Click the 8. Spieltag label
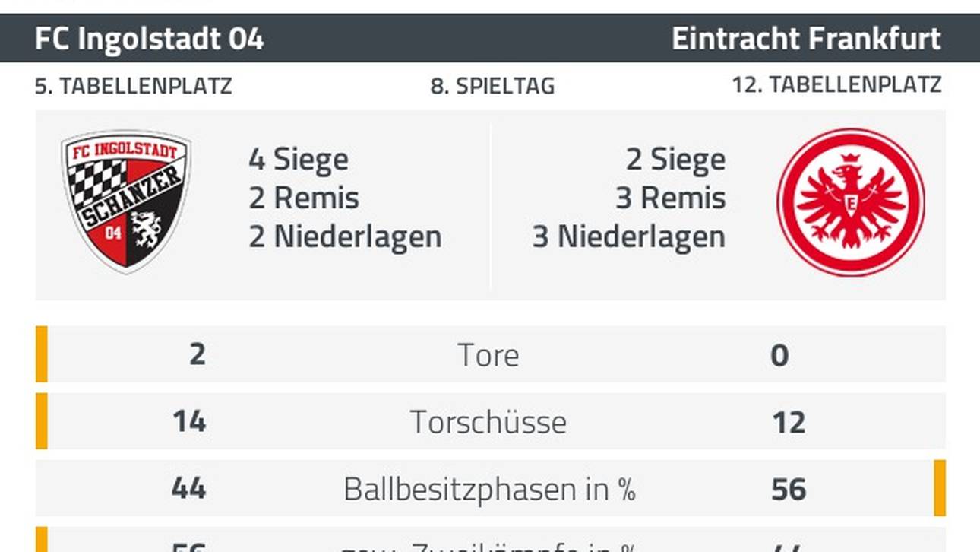 pos(492,86)
